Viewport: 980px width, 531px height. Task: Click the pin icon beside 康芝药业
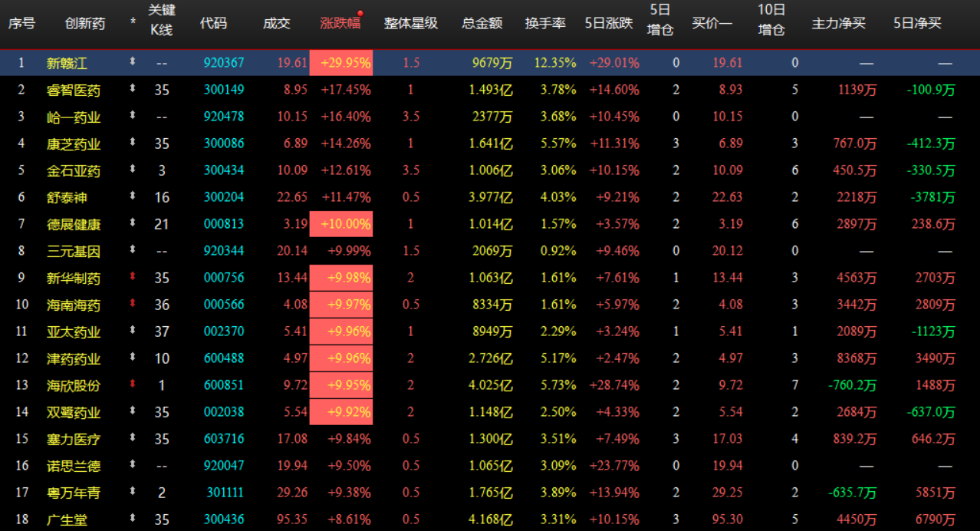tap(133, 143)
